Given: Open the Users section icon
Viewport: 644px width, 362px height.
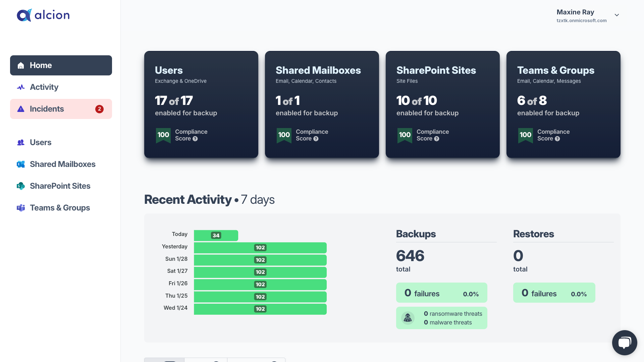Looking at the screenshot, I should (21, 142).
